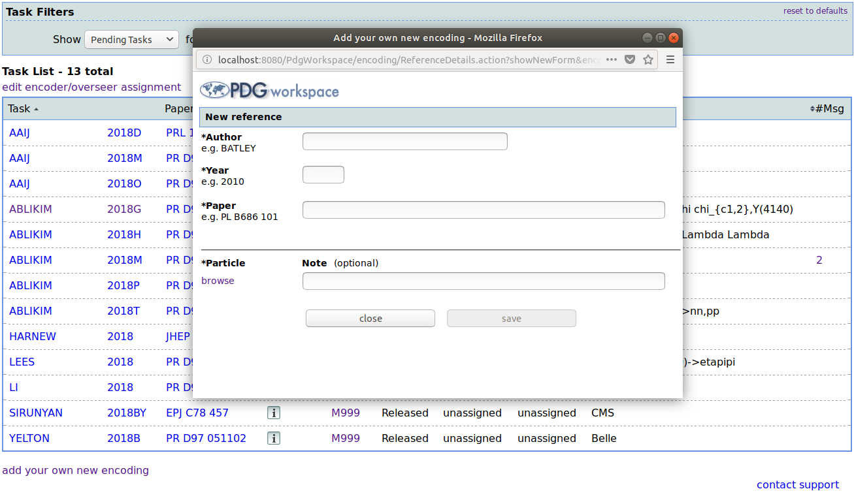Click the URL address bar text

(408, 59)
